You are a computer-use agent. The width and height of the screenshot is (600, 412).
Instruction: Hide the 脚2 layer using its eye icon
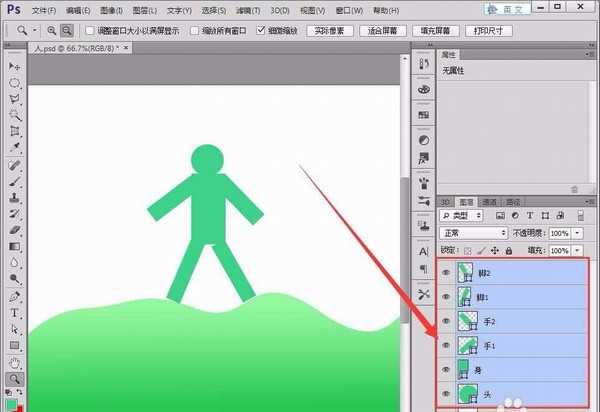(446, 272)
